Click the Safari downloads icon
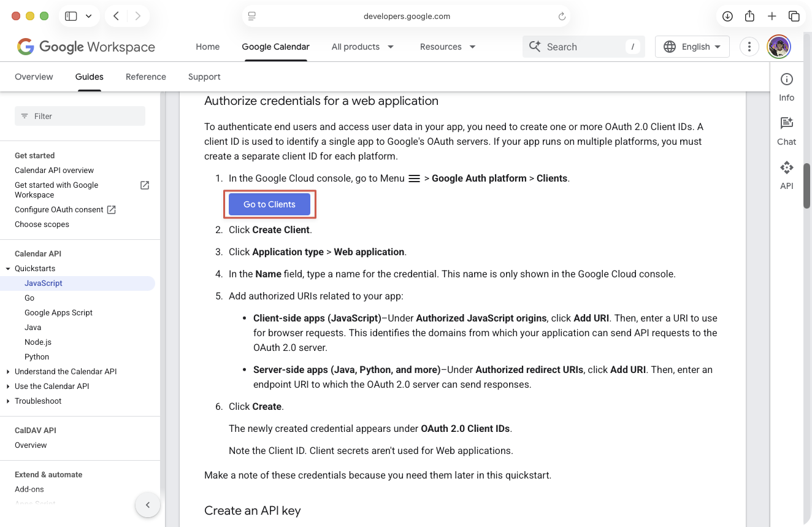Viewport: 812px width, 527px height. point(727,17)
